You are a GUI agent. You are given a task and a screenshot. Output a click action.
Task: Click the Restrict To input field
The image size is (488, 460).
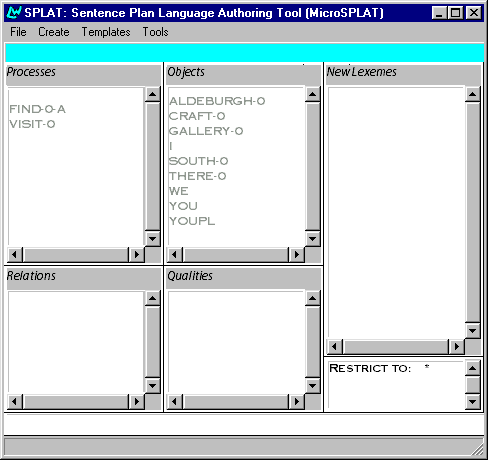396,385
